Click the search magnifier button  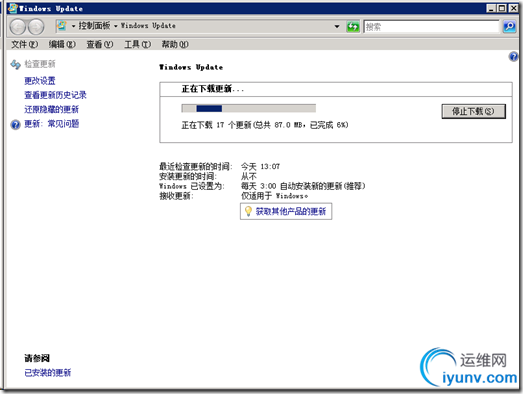pos(509,26)
